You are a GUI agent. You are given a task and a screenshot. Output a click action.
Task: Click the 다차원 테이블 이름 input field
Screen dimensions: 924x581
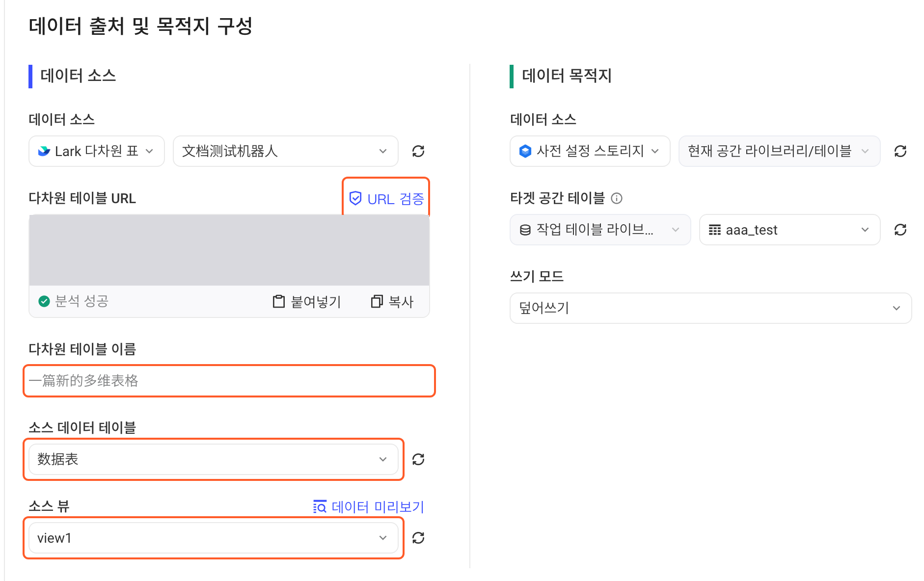coord(229,381)
